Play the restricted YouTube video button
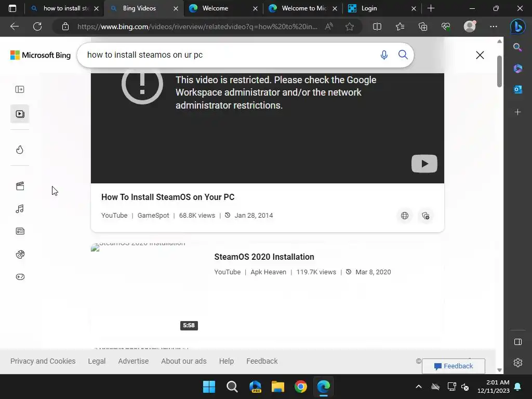 click(x=424, y=164)
